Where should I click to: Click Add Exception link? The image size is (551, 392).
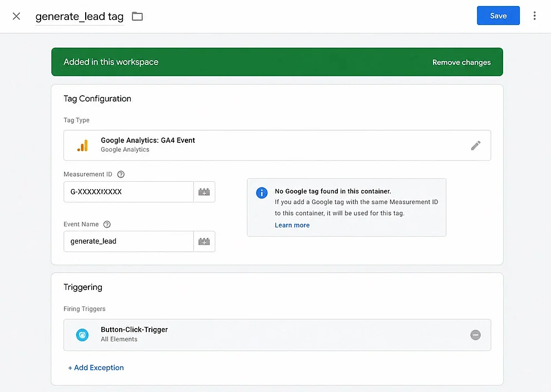point(96,368)
